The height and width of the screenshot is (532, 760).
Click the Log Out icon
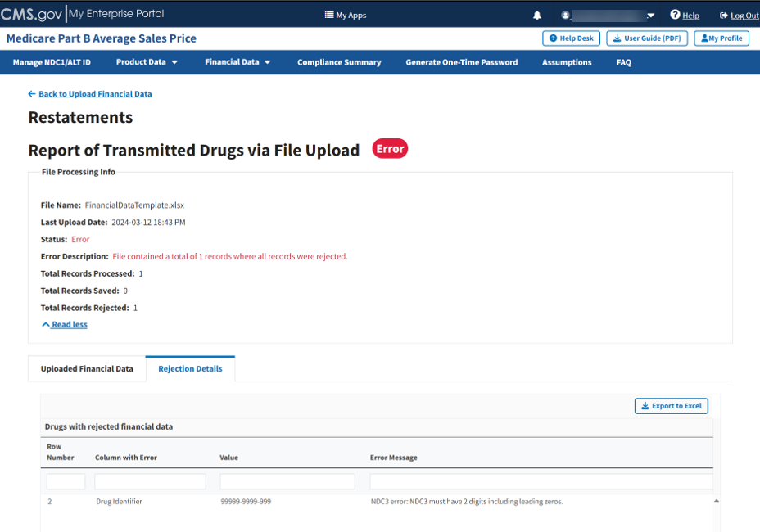[x=724, y=16]
